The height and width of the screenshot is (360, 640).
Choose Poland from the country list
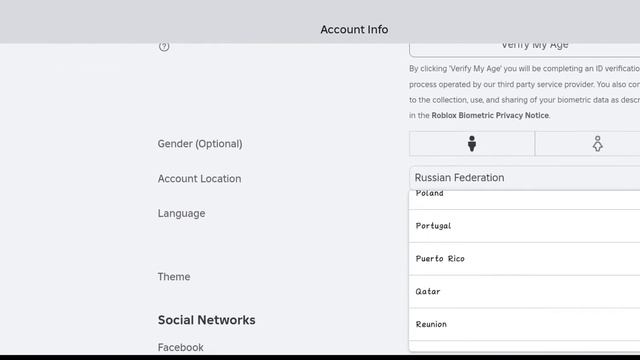coord(524,200)
